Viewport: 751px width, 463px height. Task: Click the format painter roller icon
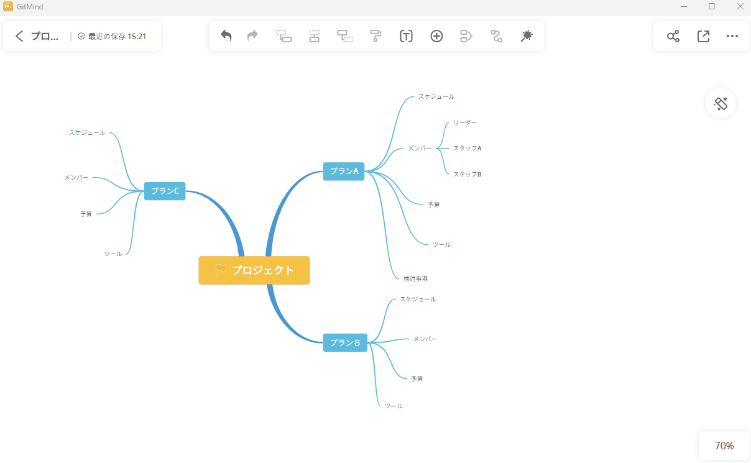click(376, 36)
